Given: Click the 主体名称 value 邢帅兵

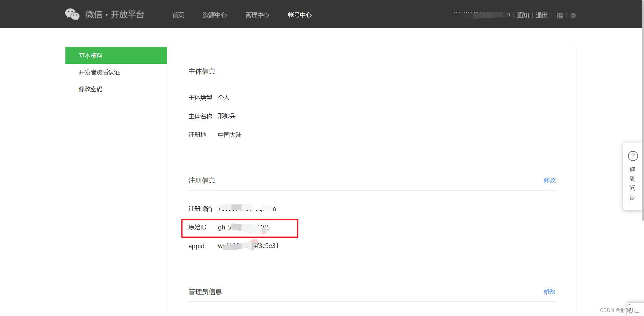Looking at the screenshot, I should click(227, 116).
